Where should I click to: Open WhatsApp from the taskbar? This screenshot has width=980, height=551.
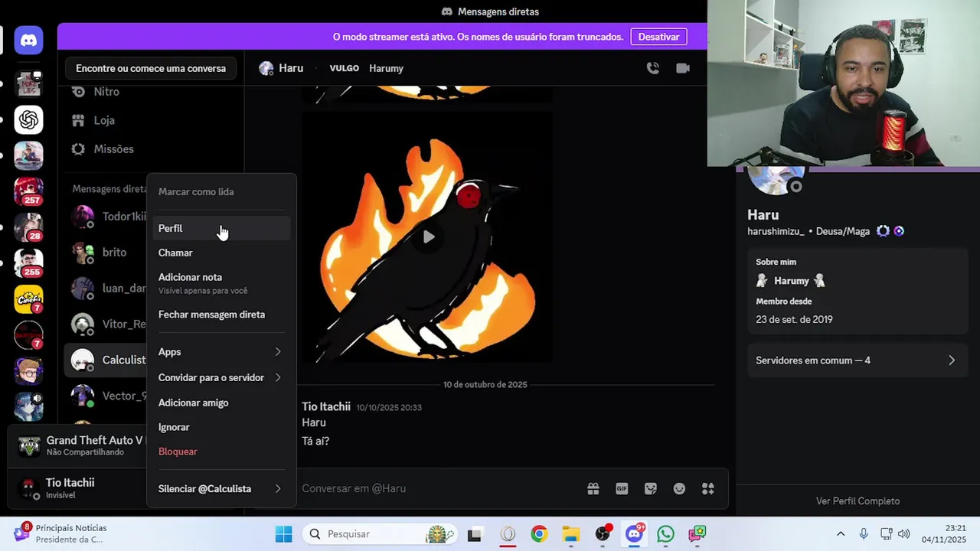tap(665, 534)
